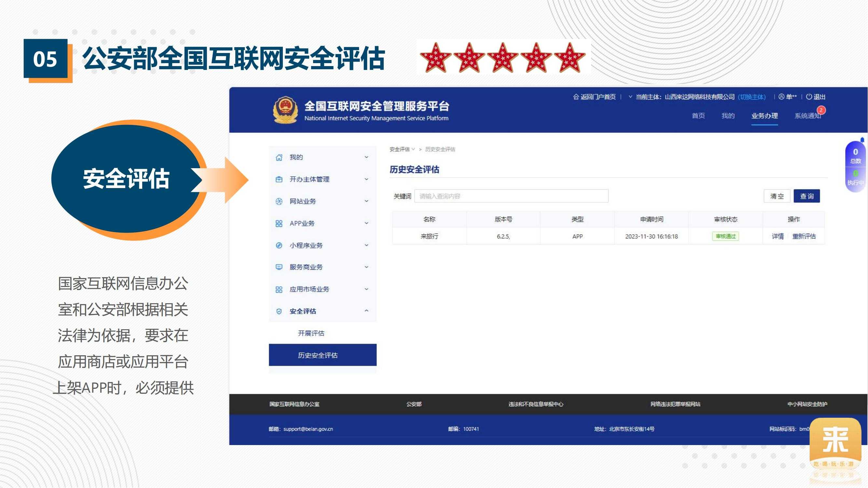Switch to the 我的 top navigation tab
868x488 pixels.
pos(728,116)
